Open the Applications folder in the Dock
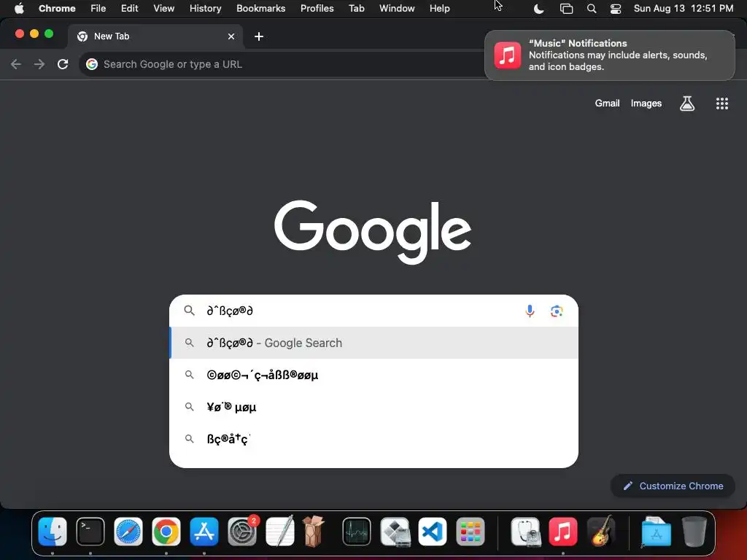Viewport: 747px width, 560px height. pos(656,532)
